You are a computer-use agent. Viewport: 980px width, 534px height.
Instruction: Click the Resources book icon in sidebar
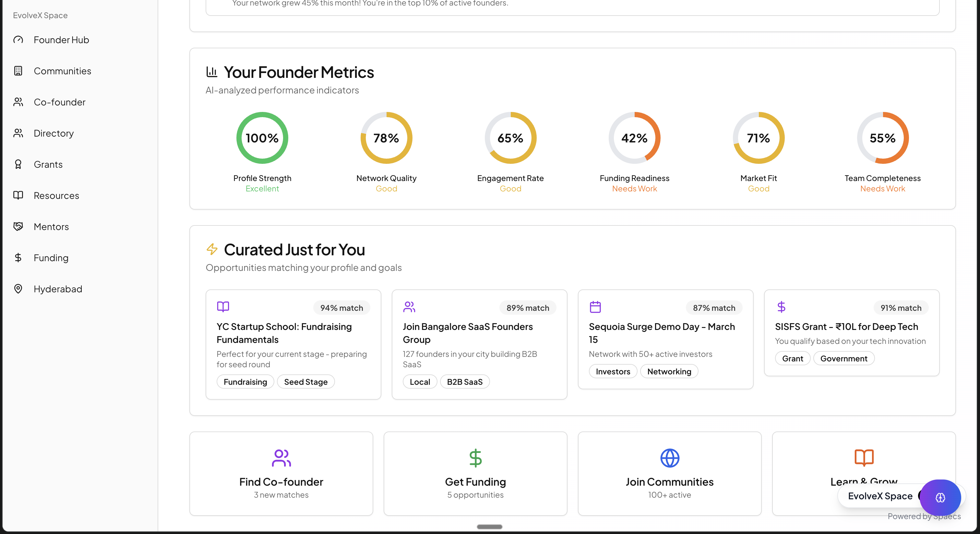pyautogui.click(x=18, y=195)
